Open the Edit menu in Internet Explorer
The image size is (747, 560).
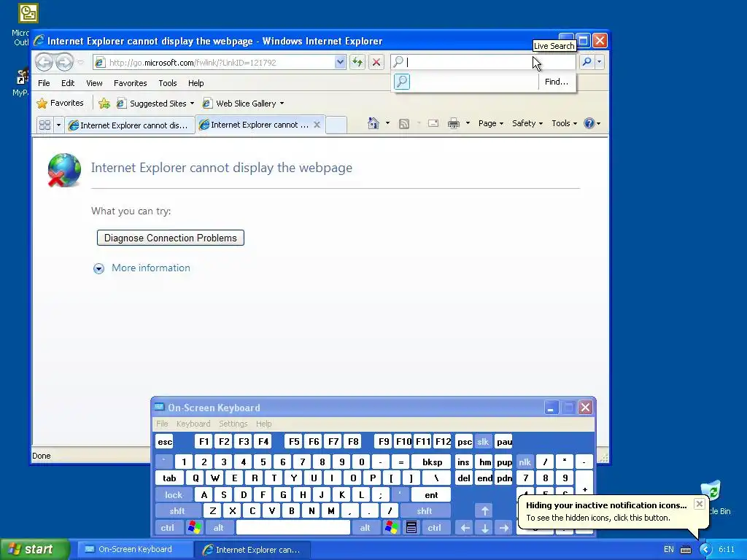click(x=68, y=83)
